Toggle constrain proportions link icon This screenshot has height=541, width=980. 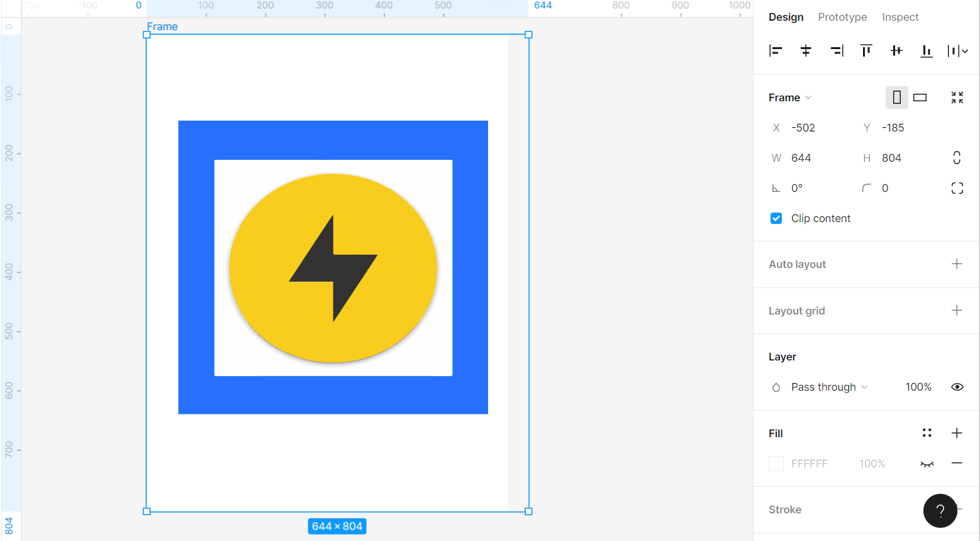pos(957,158)
